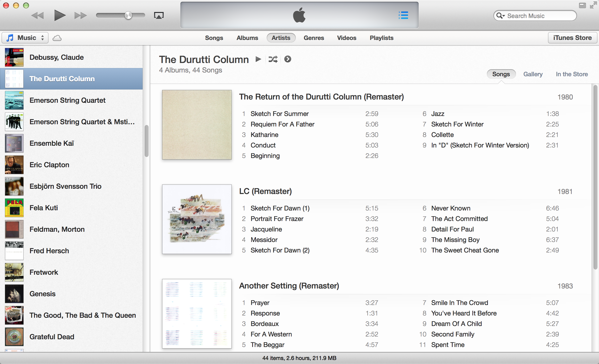This screenshot has height=364, width=599.
Task: Select the Songs view under artist
Action: 501,74
